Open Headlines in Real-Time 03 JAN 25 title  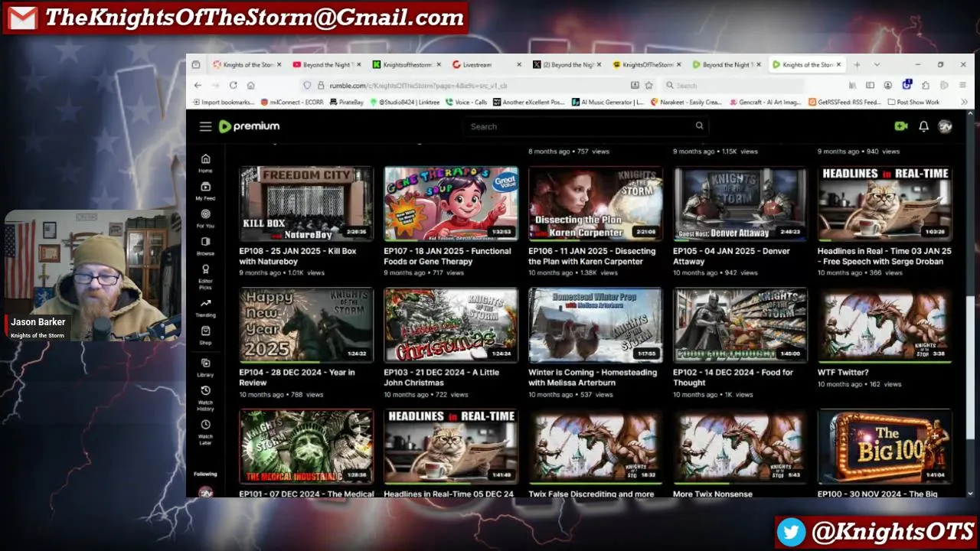(x=884, y=256)
